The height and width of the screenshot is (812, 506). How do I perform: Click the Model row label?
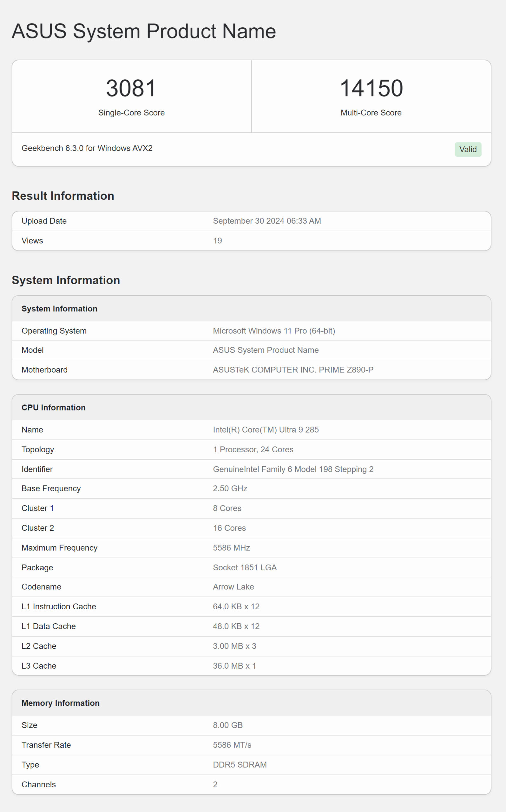click(x=32, y=350)
